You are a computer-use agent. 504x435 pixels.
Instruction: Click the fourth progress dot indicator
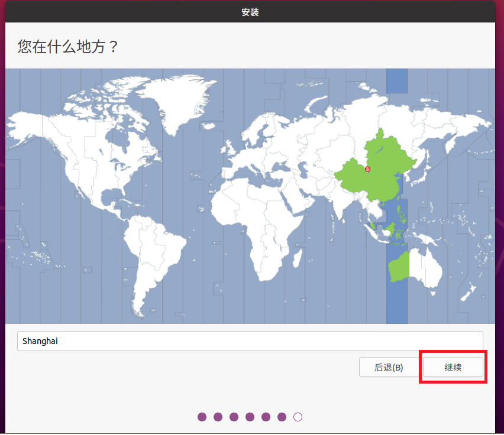(250, 417)
